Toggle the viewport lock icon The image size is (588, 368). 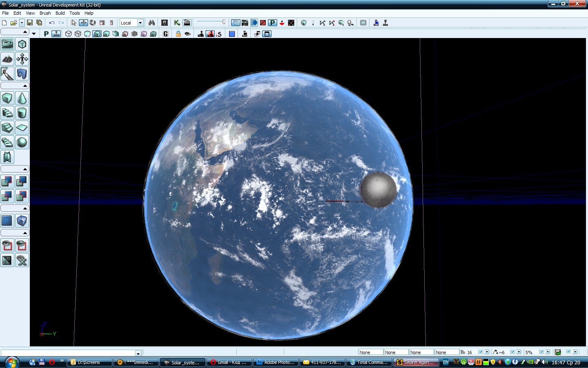pos(178,34)
